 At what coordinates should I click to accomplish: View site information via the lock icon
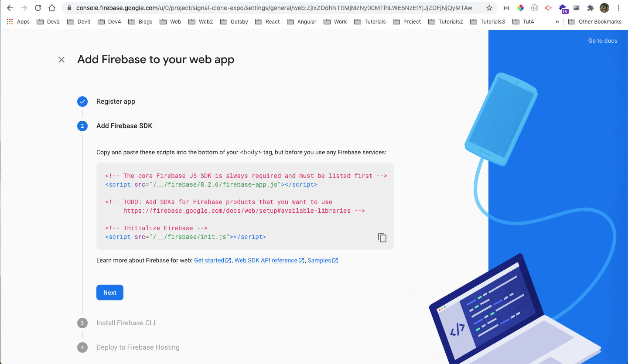coord(69,8)
